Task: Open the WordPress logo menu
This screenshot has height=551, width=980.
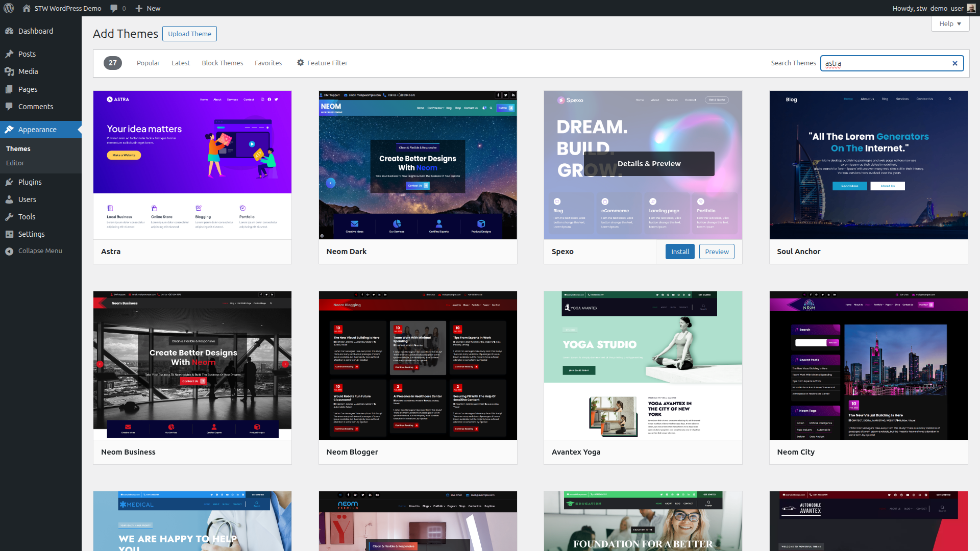Action: pos(8,8)
